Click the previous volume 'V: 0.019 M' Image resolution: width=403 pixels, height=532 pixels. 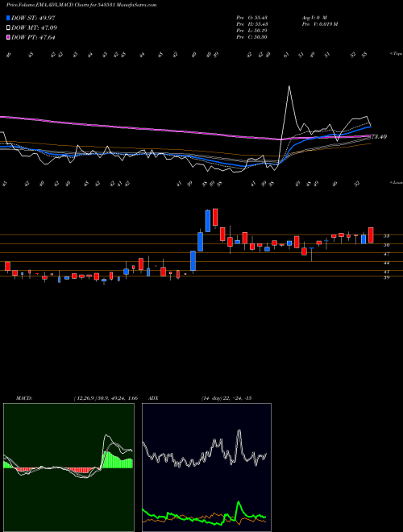pos(326,24)
